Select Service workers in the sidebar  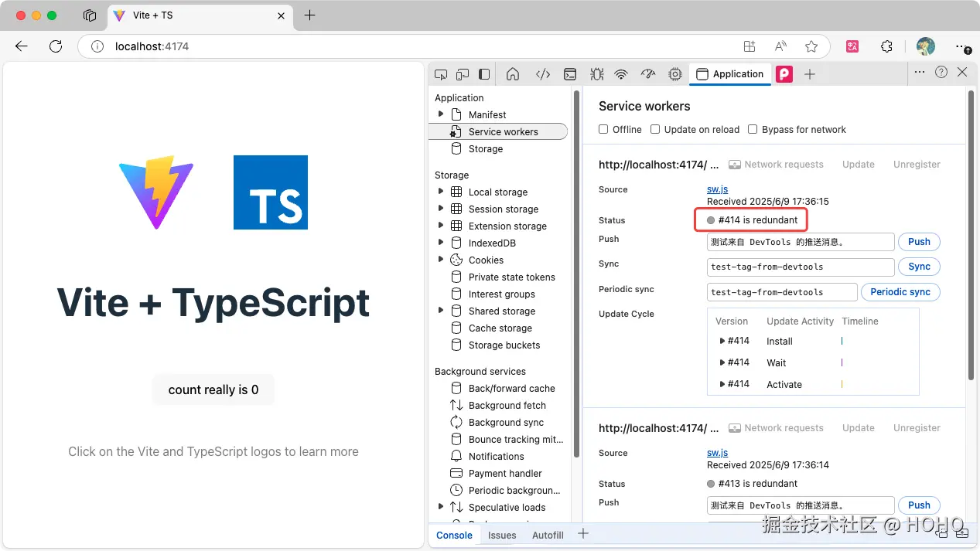click(x=498, y=131)
